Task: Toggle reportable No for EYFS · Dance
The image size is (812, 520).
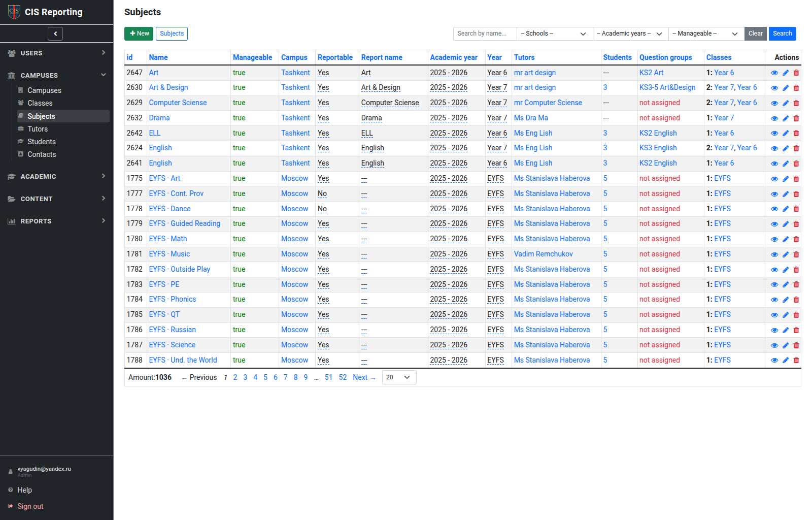Action: [x=322, y=209]
